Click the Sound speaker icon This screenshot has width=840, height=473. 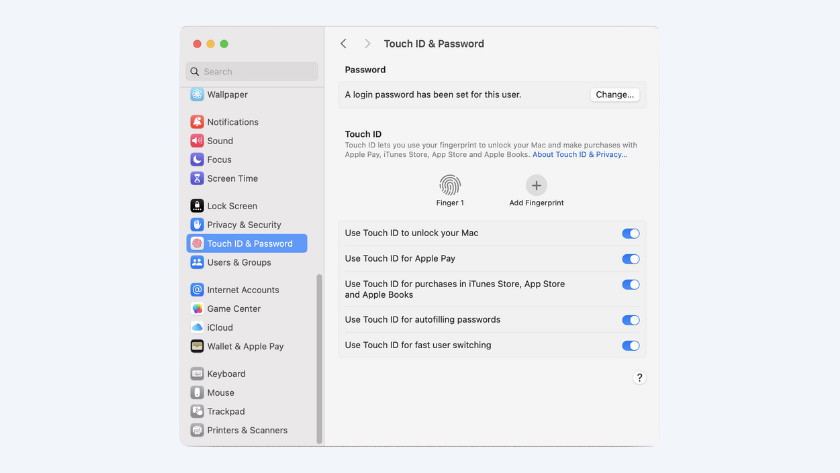[197, 140]
